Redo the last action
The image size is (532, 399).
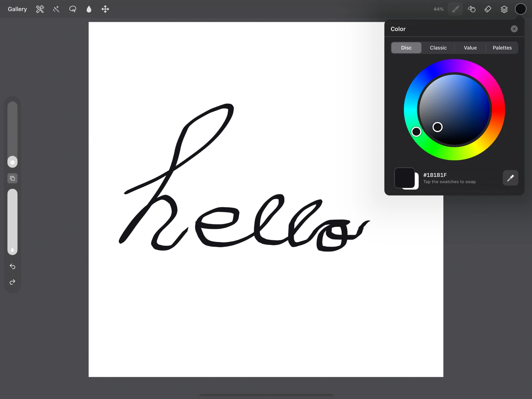coord(12,282)
